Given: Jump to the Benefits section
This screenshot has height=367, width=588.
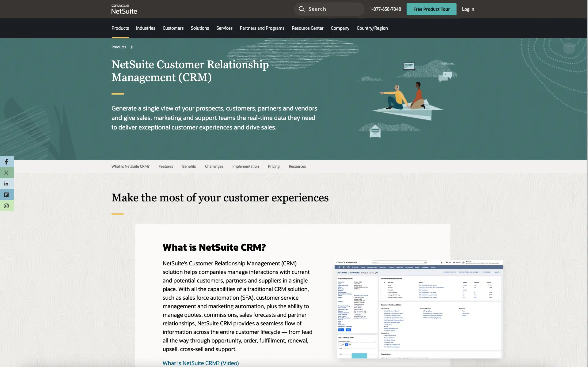Looking at the screenshot, I should [x=189, y=167].
